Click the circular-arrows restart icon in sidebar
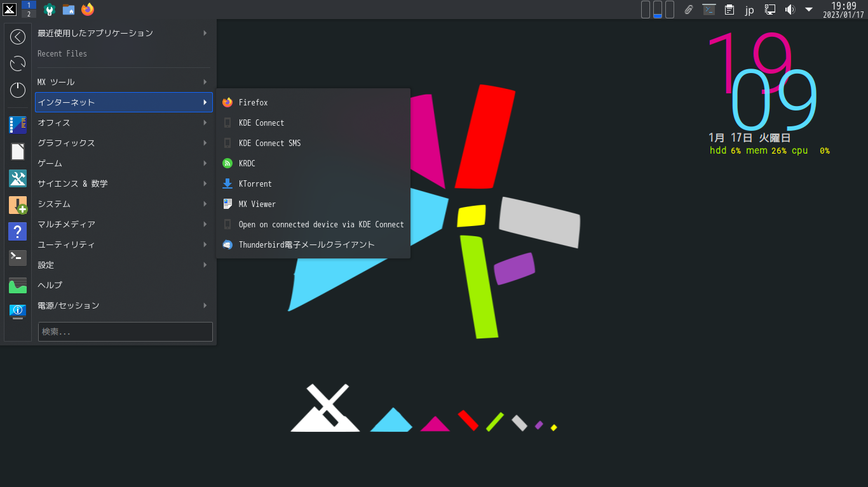 18,63
